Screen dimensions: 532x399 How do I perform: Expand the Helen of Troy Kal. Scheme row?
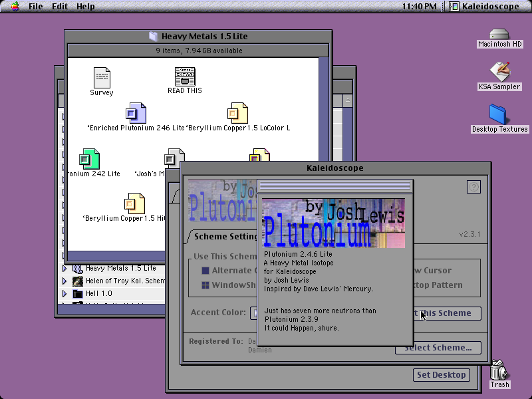(x=65, y=281)
